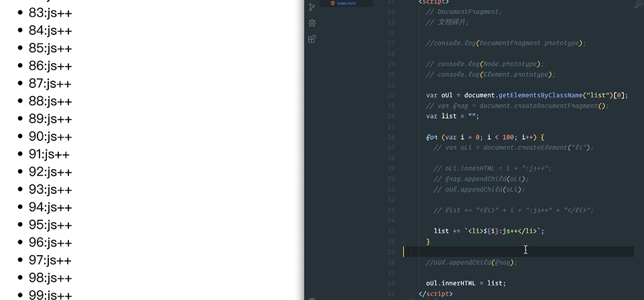Click the commented list += "<li>" concatenation line

[513, 210]
